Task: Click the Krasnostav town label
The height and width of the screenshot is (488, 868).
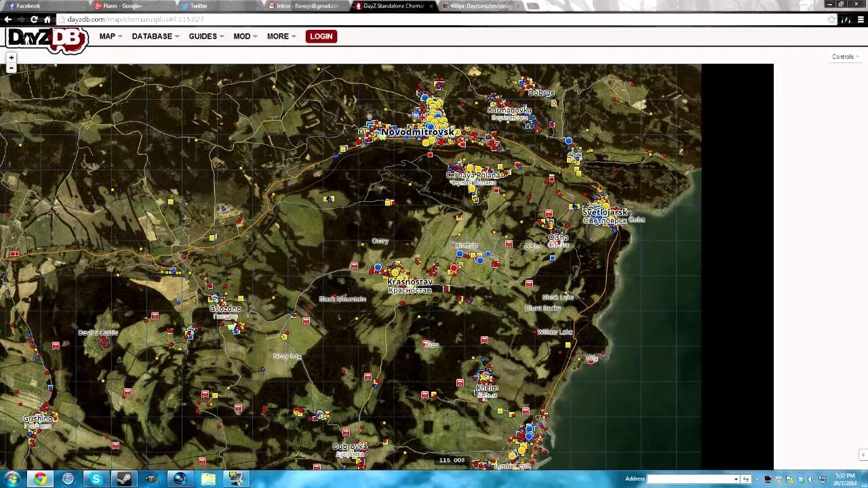Action: click(x=410, y=281)
